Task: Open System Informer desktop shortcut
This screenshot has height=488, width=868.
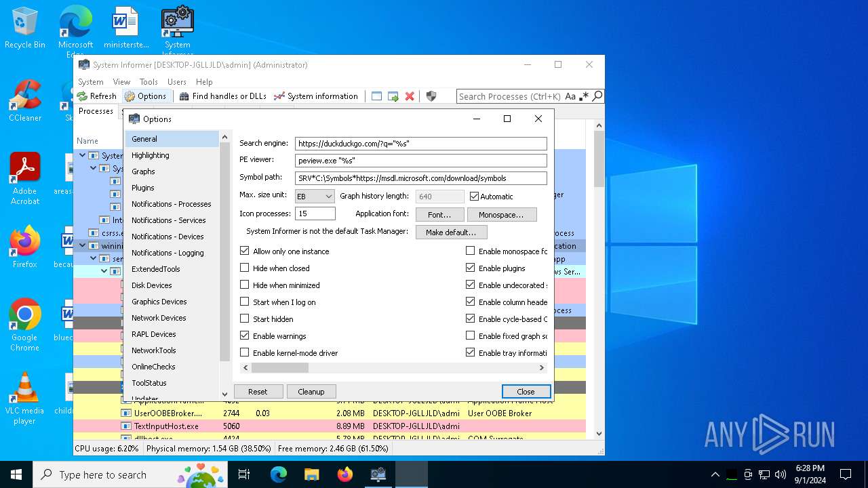Action: [178, 30]
